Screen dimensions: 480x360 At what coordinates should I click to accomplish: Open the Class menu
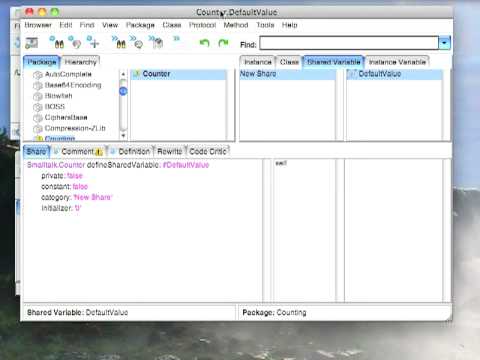point(172,25)
